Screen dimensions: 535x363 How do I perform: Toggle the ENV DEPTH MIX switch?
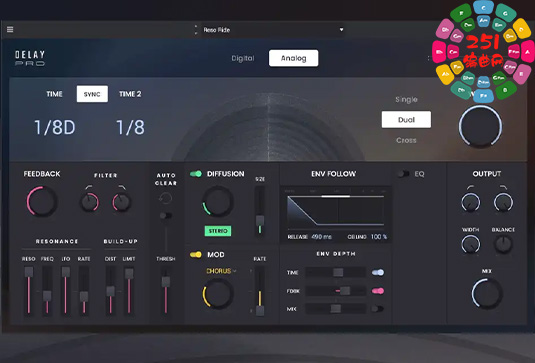click(378, 309)
